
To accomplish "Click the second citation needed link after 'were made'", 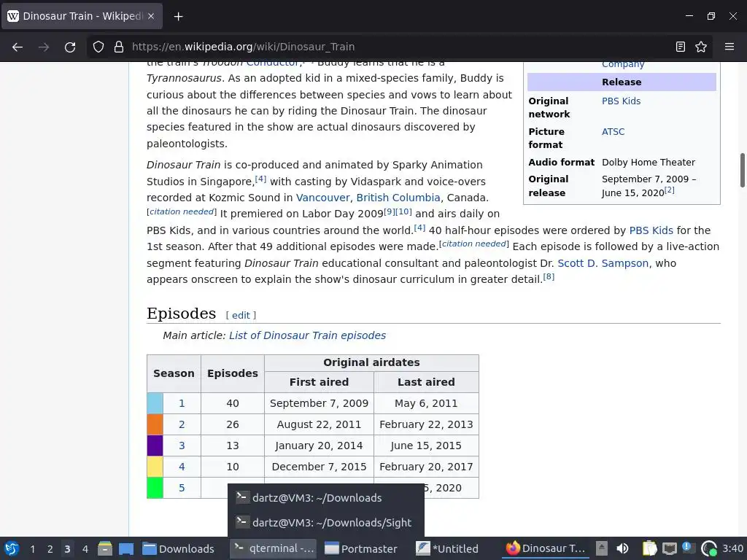I will pyautogui.click(x=474, y=244).
